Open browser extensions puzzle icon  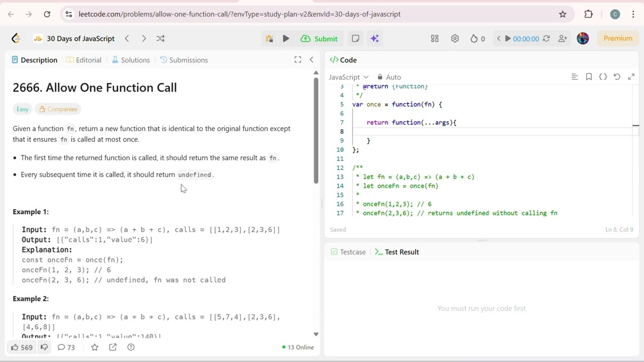click(589, 14)
